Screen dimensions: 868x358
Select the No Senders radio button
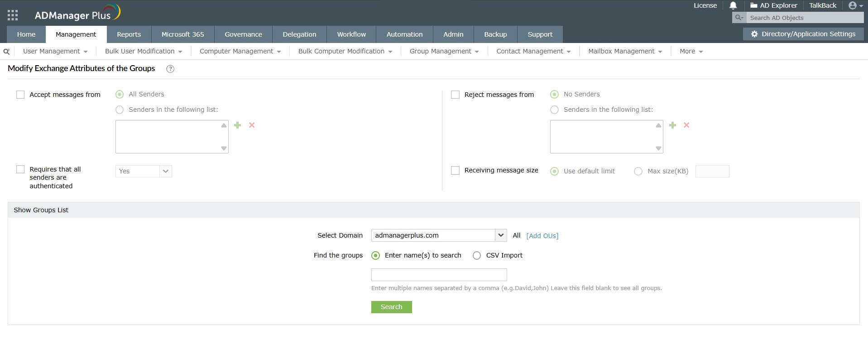(x=554, y=94)
